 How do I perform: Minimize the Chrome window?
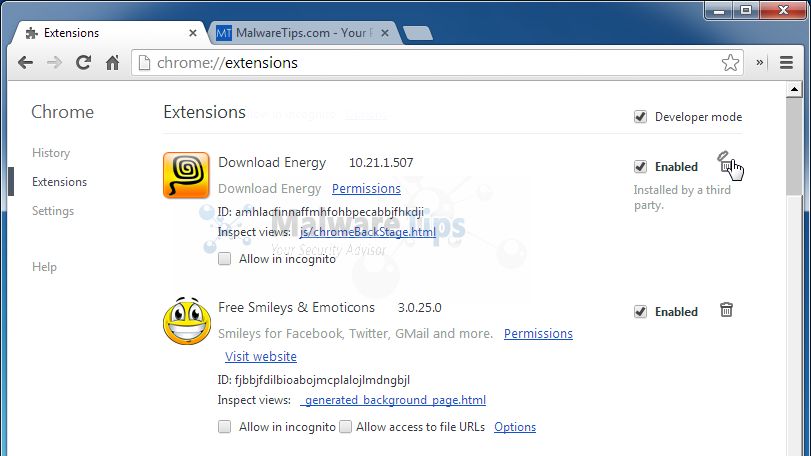719,10
